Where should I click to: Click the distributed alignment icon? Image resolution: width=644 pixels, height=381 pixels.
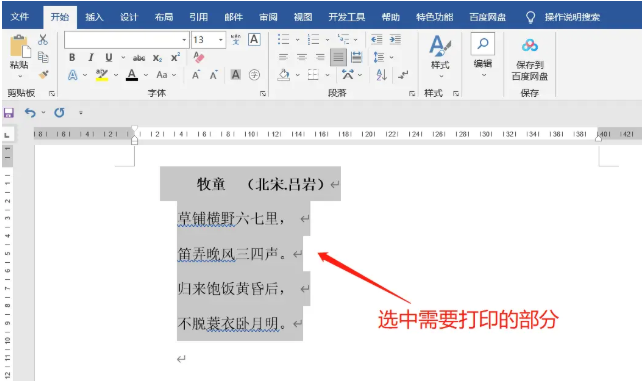click(x=356, y=57)
